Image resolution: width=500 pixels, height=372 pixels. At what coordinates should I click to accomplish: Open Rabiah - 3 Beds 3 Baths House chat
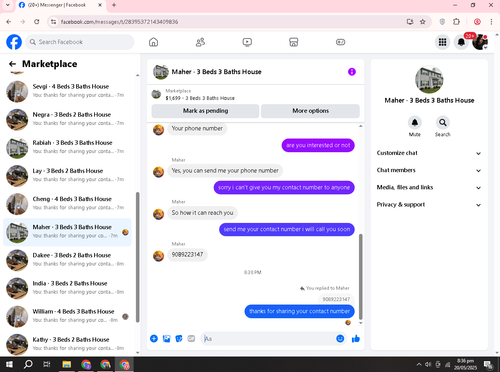click(x=67, y=147)
